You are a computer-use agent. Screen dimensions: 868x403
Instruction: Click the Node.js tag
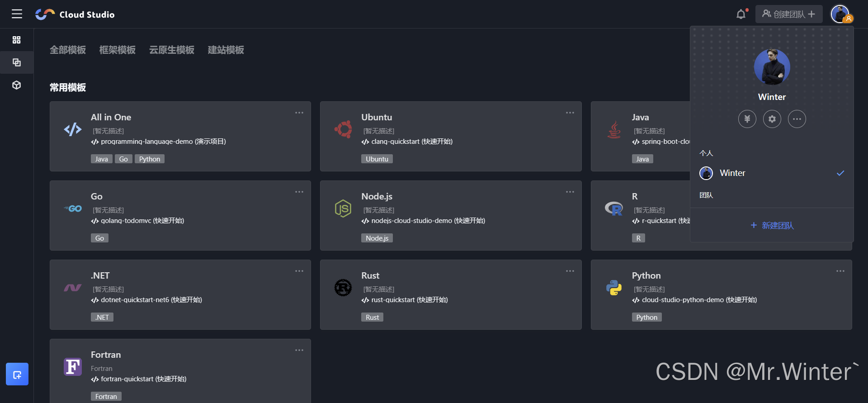(x=377, y=238)
